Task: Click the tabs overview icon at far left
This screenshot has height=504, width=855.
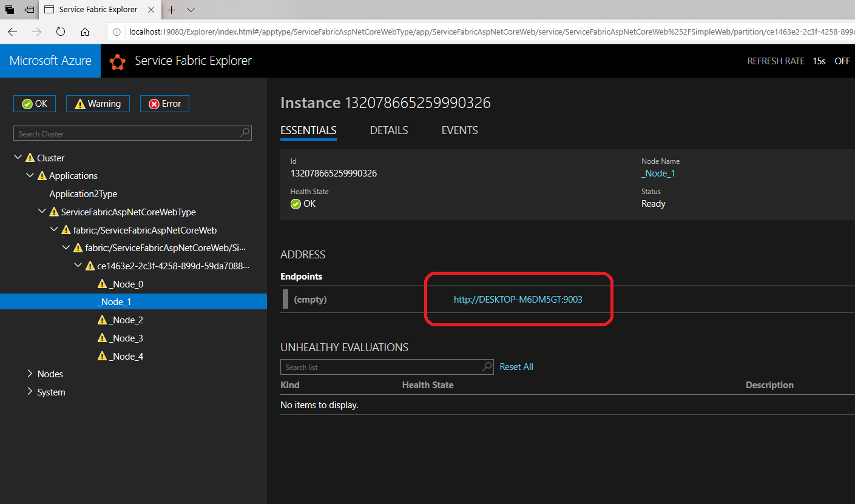Action: click(10, 10)
